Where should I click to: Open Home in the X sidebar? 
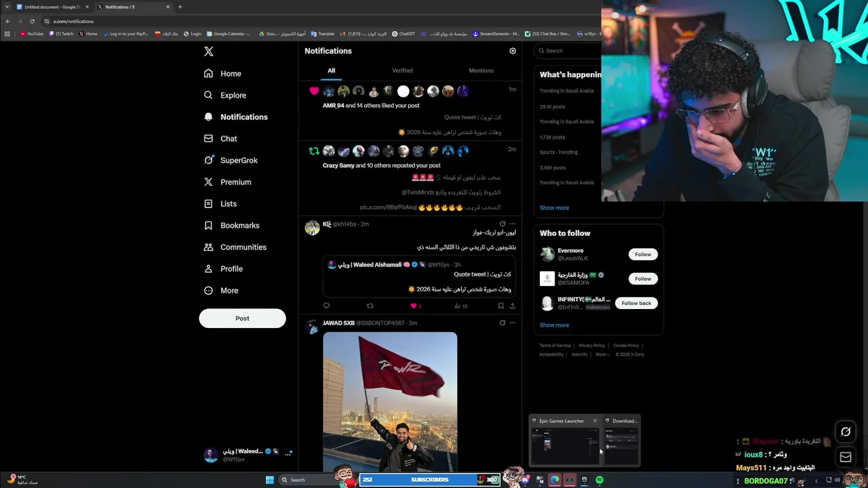click(222, 73)
